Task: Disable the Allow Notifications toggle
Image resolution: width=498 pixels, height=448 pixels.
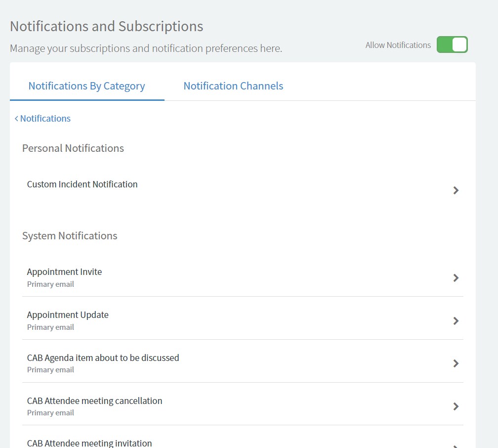Action: coord(452,44)
